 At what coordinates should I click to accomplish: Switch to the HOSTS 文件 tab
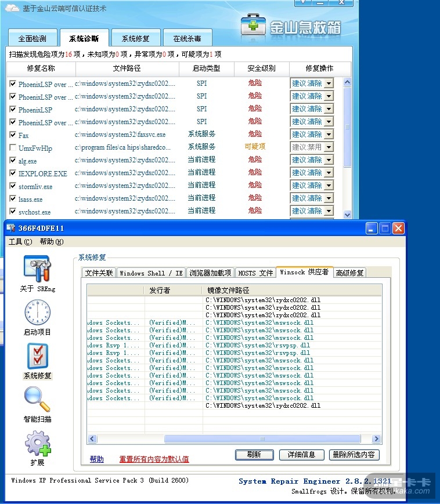(255, 273)
